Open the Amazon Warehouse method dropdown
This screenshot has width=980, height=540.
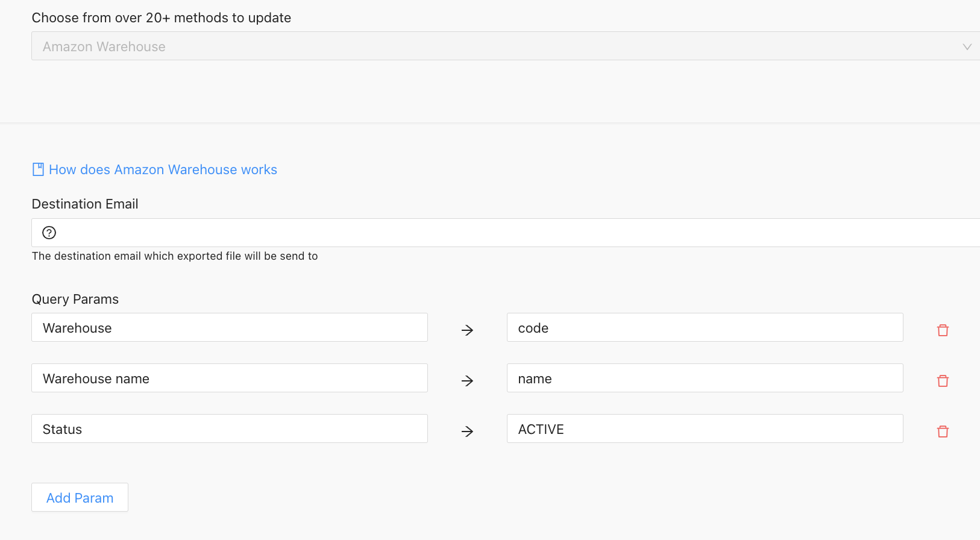click(x=506, y=46)
